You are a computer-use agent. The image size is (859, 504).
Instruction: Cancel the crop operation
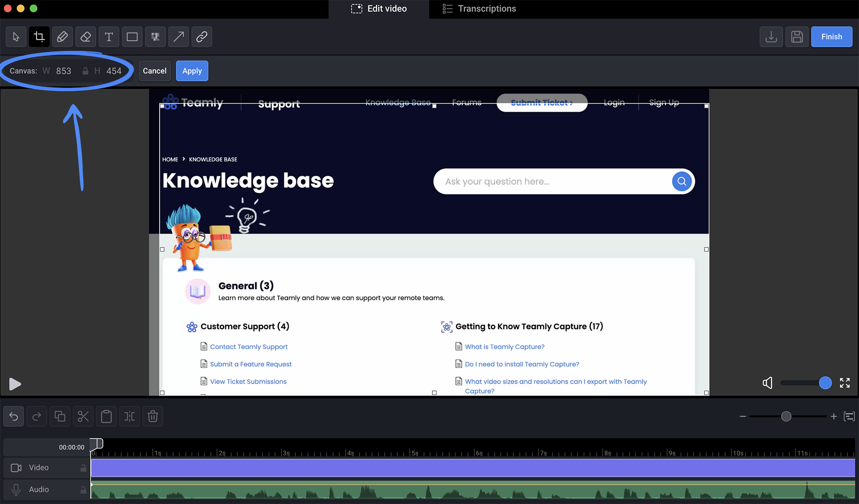click(155, 71)
